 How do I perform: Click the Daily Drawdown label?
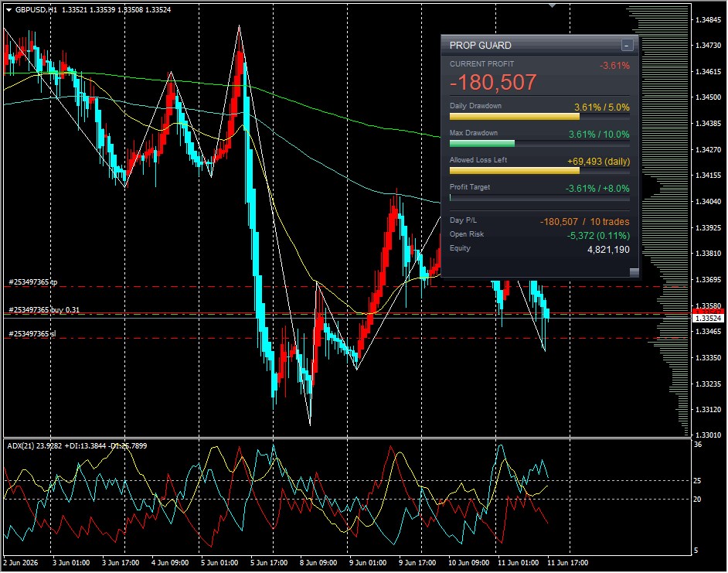pyautogui.click(x=475, y=105)
